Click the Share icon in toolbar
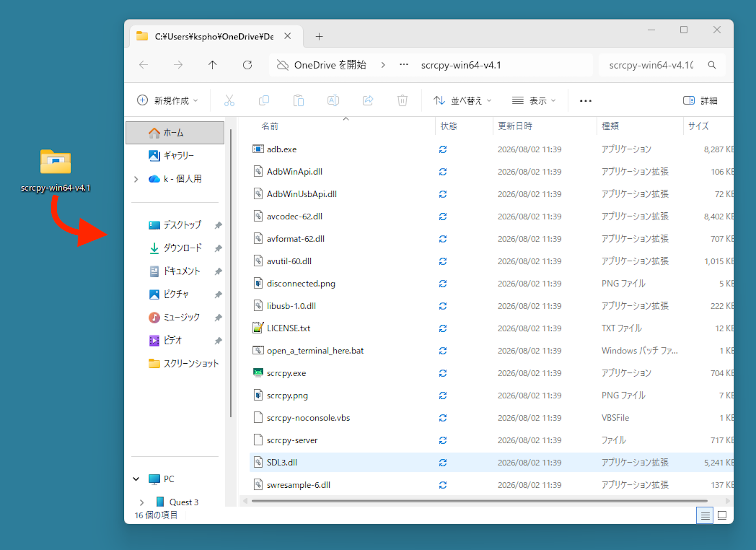This screenshot has height=550, width=756. click(x=368, y=100)
